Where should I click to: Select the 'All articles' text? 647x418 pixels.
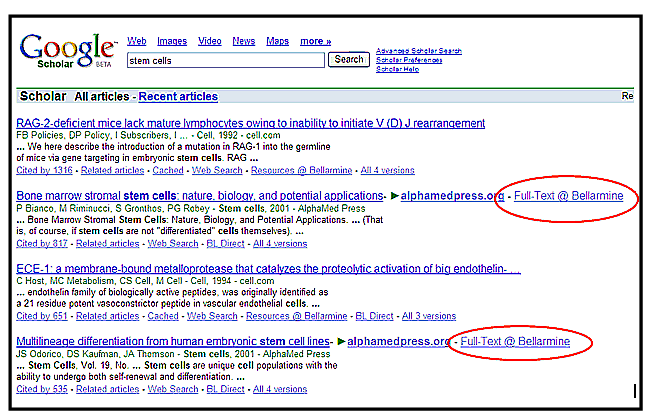click(x=102, y=97)
